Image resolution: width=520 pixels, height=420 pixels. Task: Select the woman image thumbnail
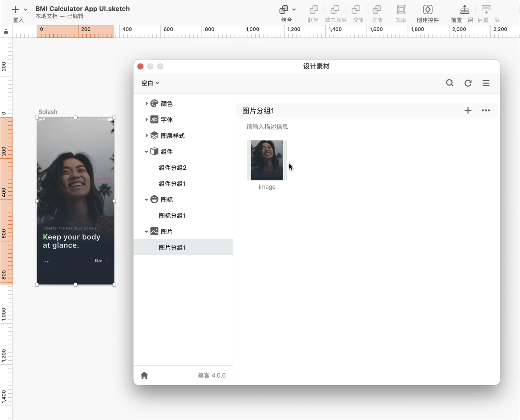coord(267,160)
